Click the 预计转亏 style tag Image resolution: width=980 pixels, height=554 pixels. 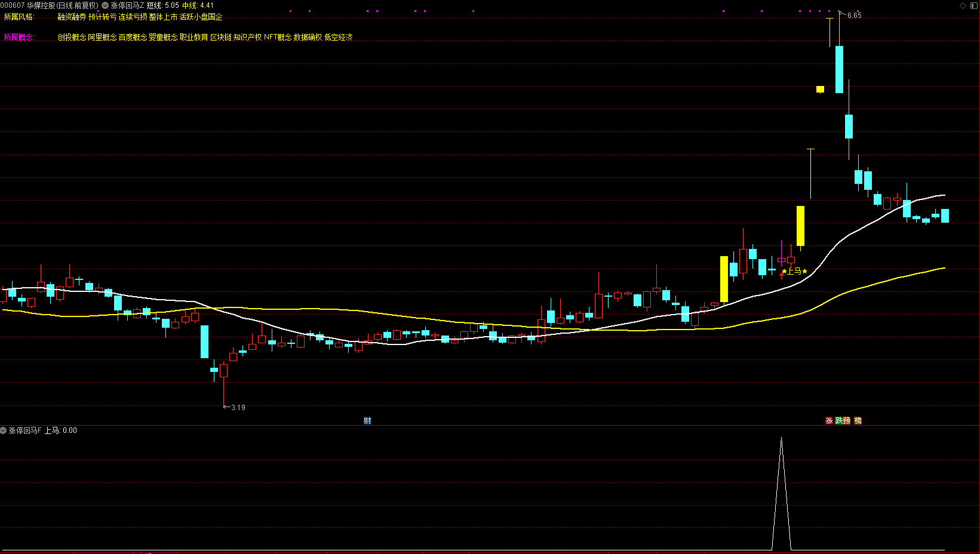point(103,17)
